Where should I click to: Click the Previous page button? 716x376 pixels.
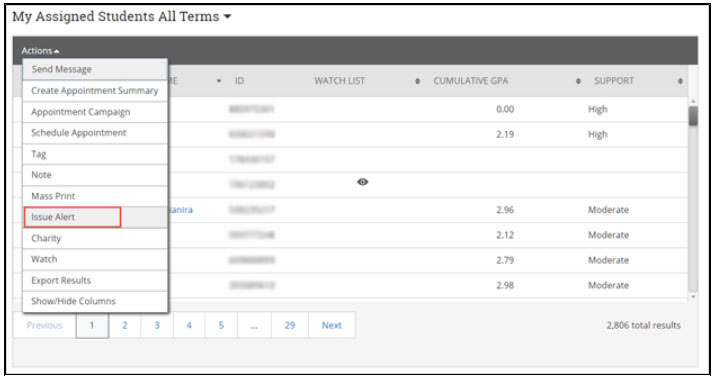(x=44, y=325)
